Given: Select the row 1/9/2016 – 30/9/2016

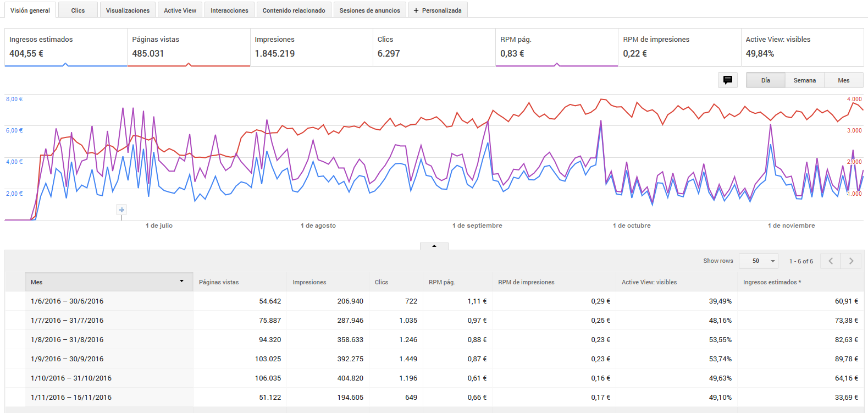Looking at the screenshot, I should coord(434,359).
